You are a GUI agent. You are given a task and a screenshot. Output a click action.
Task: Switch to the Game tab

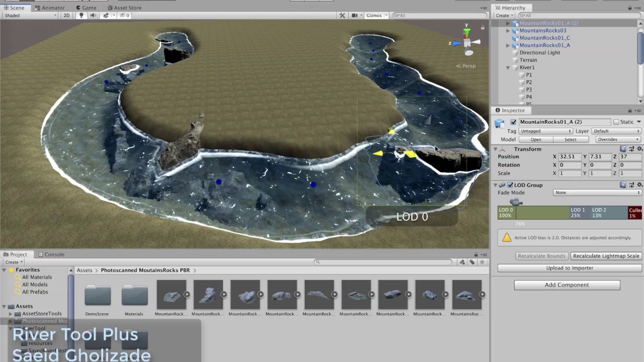pos(86,8)
